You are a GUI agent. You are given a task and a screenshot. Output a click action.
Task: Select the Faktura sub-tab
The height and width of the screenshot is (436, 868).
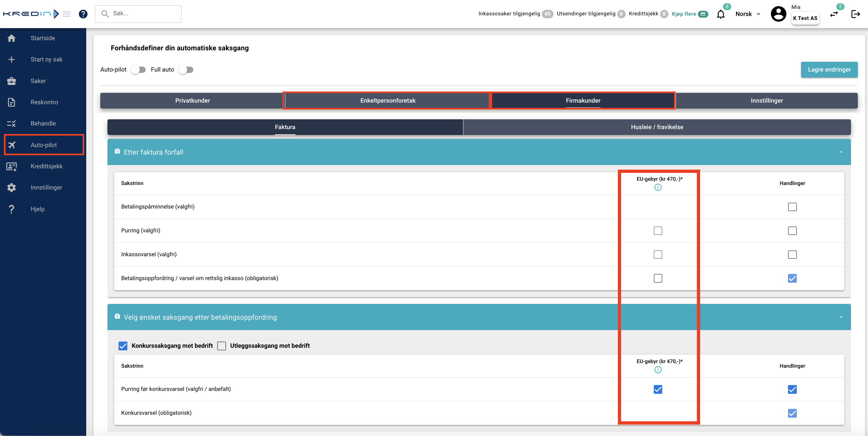(x=285, y=127)
